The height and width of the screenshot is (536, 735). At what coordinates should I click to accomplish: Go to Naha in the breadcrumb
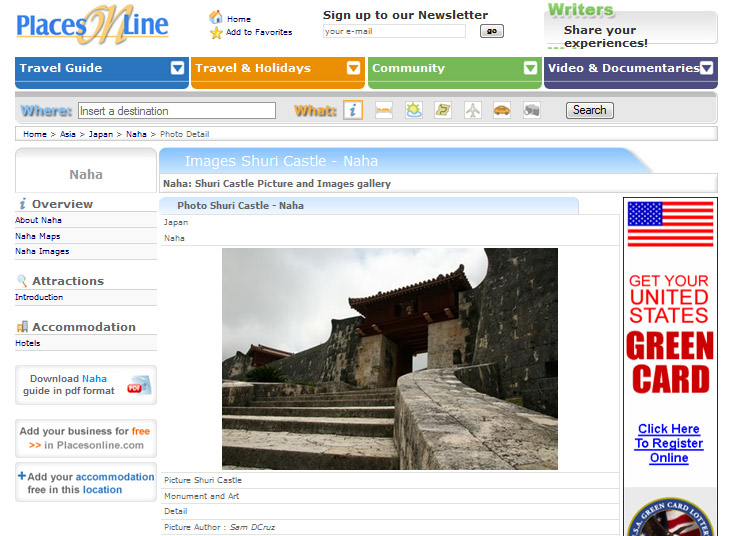(x=136, y=134)
